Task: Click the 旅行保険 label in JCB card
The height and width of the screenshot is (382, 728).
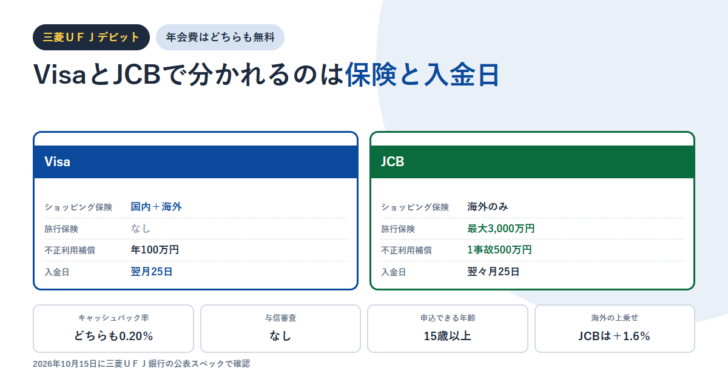Action: [x=398, y=229]
